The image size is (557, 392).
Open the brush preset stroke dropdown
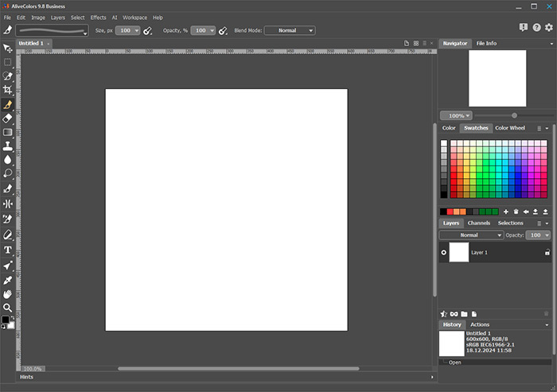(53, 30)
